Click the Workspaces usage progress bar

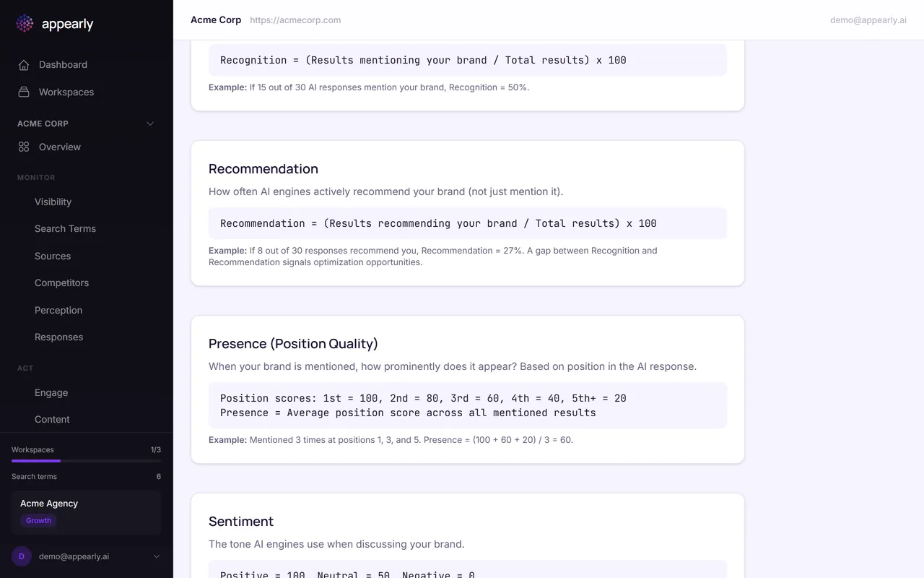(86, 461)
